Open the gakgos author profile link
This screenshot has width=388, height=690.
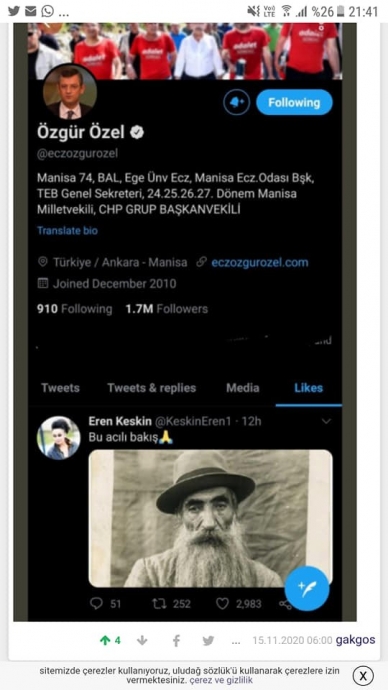(x=355, y=640)
